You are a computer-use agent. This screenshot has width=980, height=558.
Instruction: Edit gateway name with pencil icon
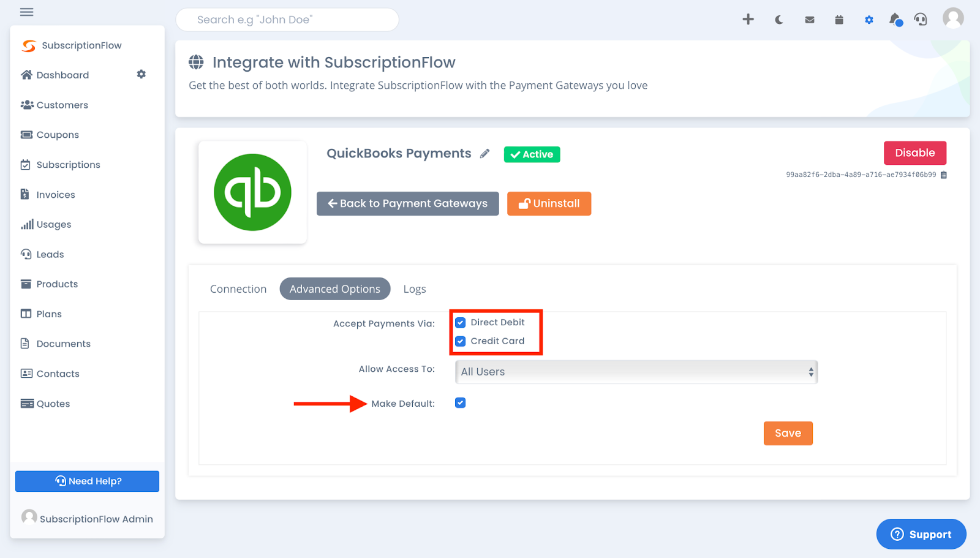[x=484, y=154]
